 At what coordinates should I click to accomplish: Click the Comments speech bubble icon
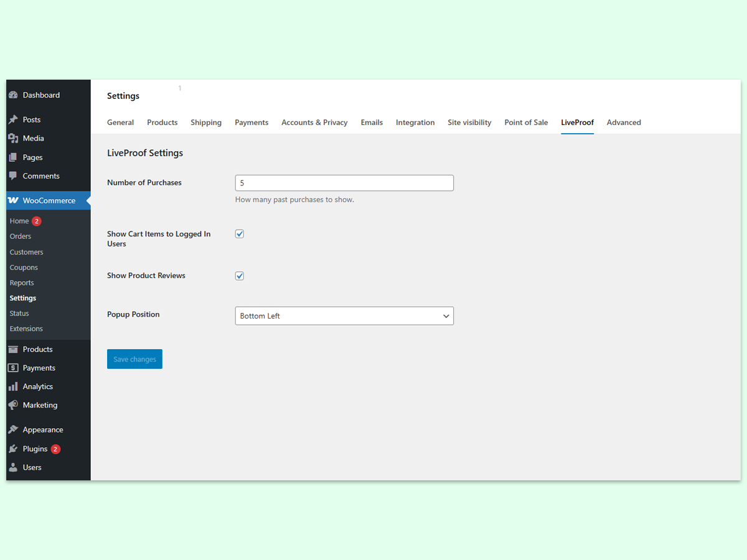point(13,176)
